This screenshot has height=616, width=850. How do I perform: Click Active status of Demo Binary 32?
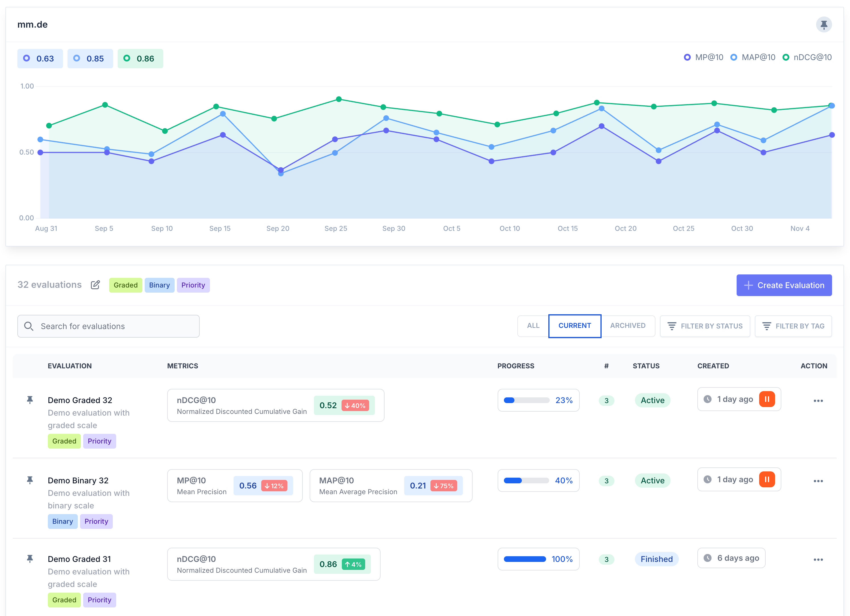coord(652,481)
